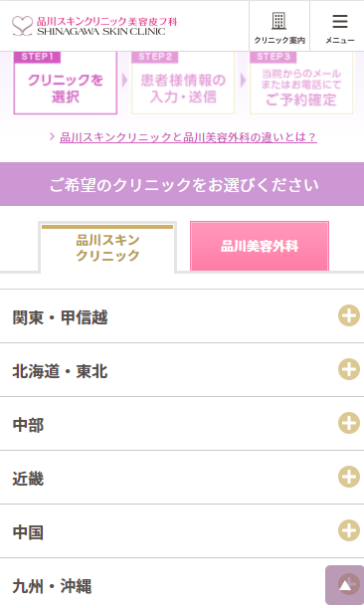Click the plus icon beside 北海道・東北
The height and width of the screenshot is (608, 364).
pos(349,369)
